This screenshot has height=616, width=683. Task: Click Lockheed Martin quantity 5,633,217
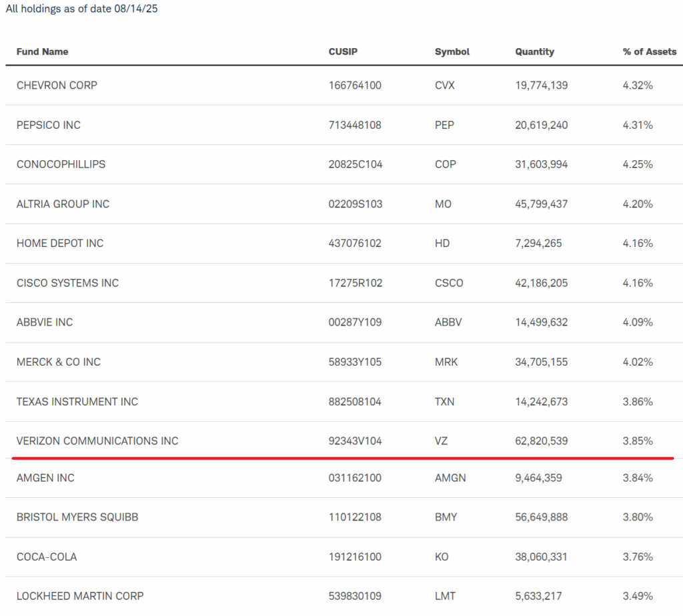point(538,595)
